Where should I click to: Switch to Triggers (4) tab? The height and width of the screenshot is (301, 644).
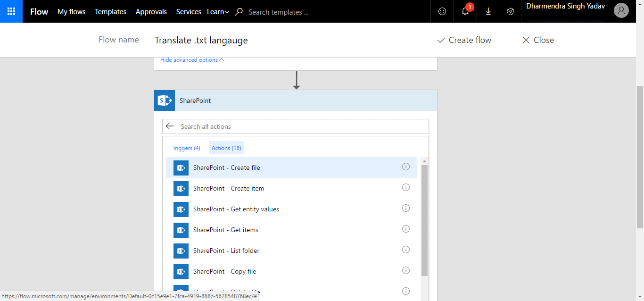[186, 148]
